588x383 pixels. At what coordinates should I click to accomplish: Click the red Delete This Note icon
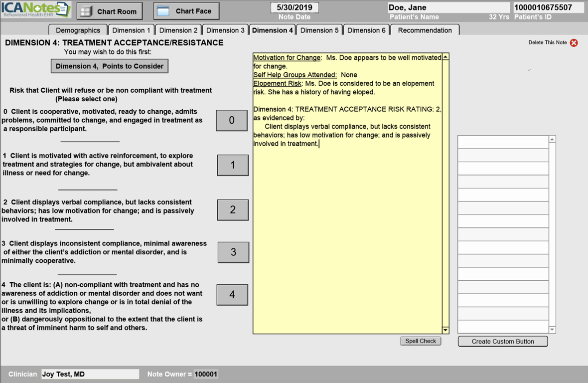tap(574, 43)
